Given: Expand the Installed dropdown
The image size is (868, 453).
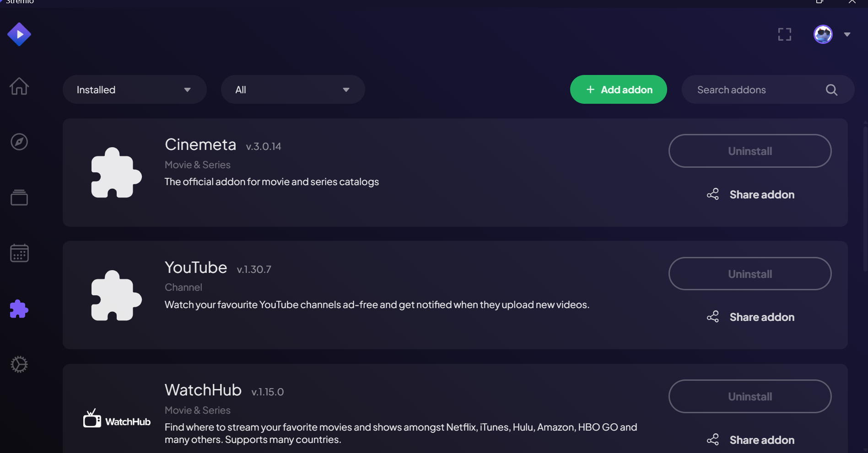Looking at the screenshot, I should pos(135,90).
